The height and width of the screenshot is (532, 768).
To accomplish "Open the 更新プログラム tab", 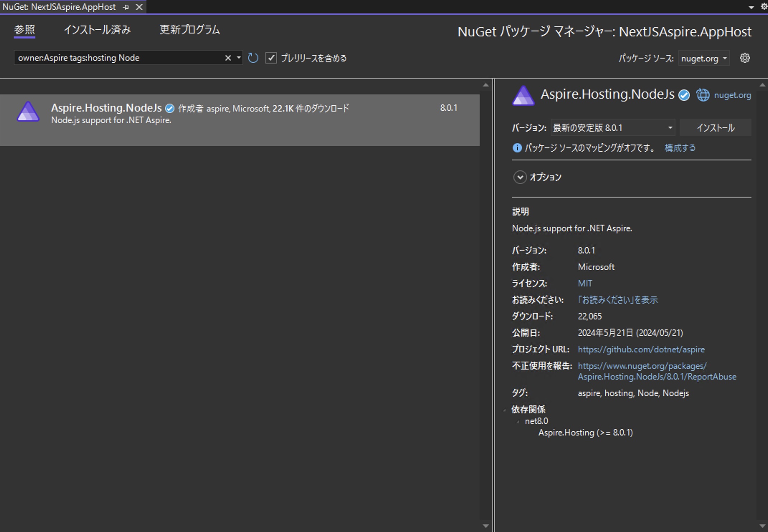I will tap(190, 30).
